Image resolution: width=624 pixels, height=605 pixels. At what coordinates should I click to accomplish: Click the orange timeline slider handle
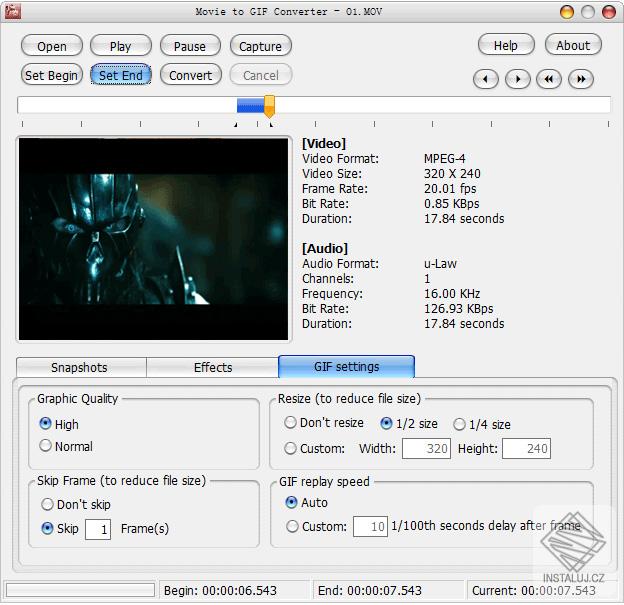pos(269,106)
